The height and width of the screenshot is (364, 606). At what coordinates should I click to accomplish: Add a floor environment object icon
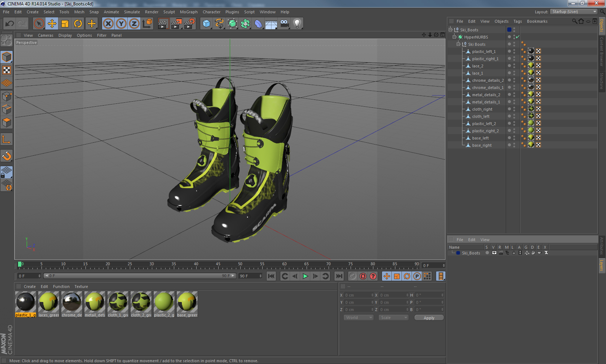[271, 24]
